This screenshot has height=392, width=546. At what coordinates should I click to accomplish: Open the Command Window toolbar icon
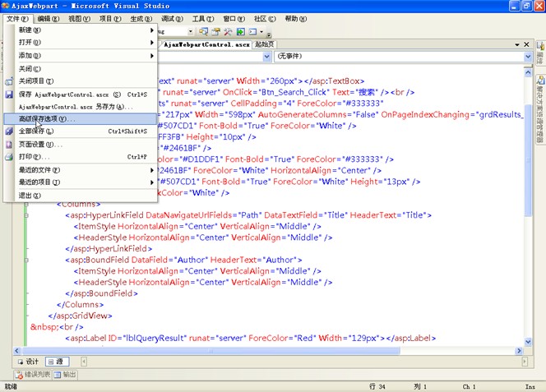click(x=252, y=32)
